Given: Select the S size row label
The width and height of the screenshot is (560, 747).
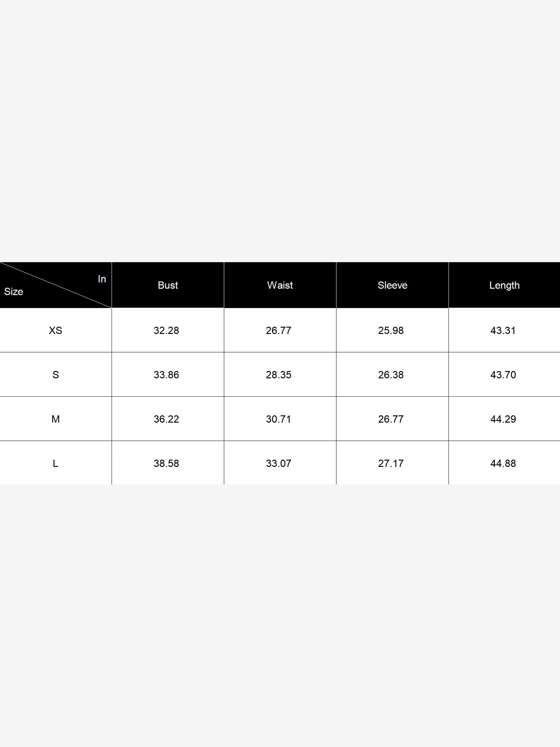Looking at the screenshot, I should (x=56, y=375).
